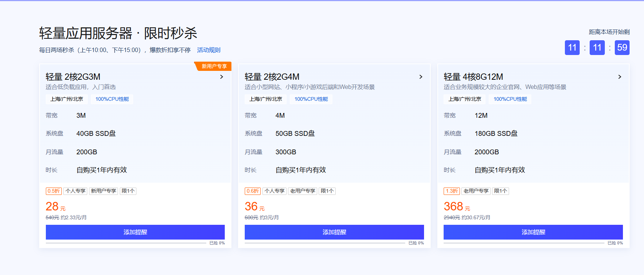Click the 36 元 price
644x275 pixels.
point(255,206)
